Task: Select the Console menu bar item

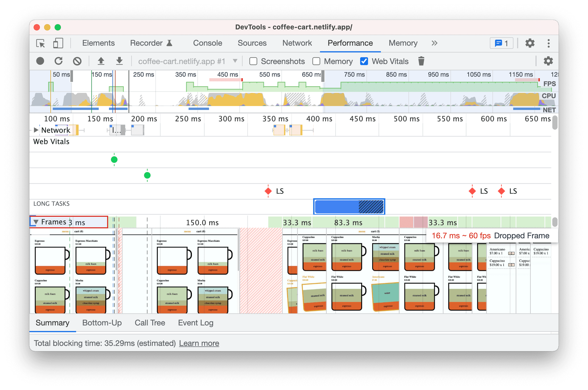Action: point(207,43)
